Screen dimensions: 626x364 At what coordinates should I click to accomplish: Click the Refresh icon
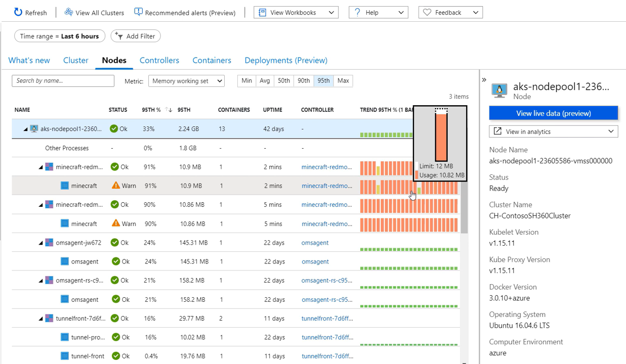18,12
